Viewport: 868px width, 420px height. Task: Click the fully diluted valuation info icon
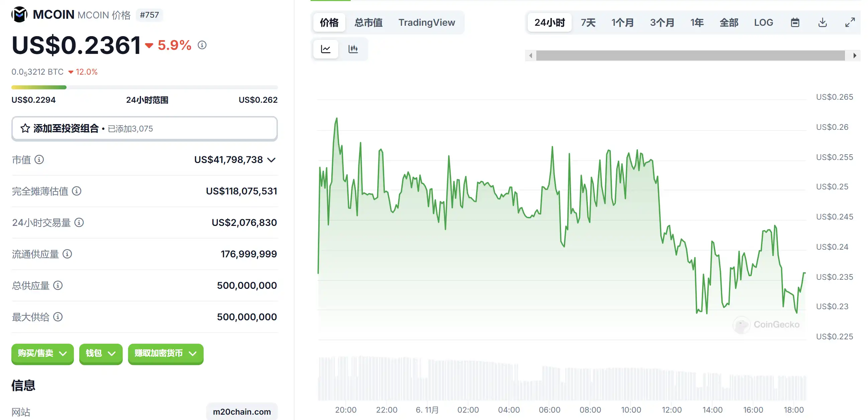tap(77, 191)
